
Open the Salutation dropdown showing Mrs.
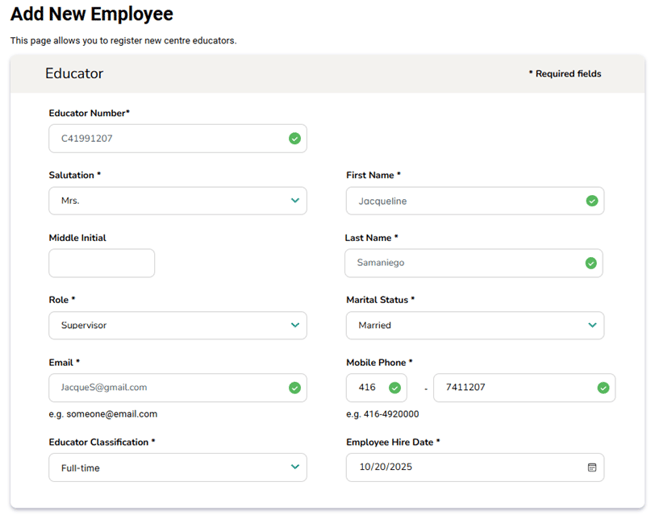(177, 201)
